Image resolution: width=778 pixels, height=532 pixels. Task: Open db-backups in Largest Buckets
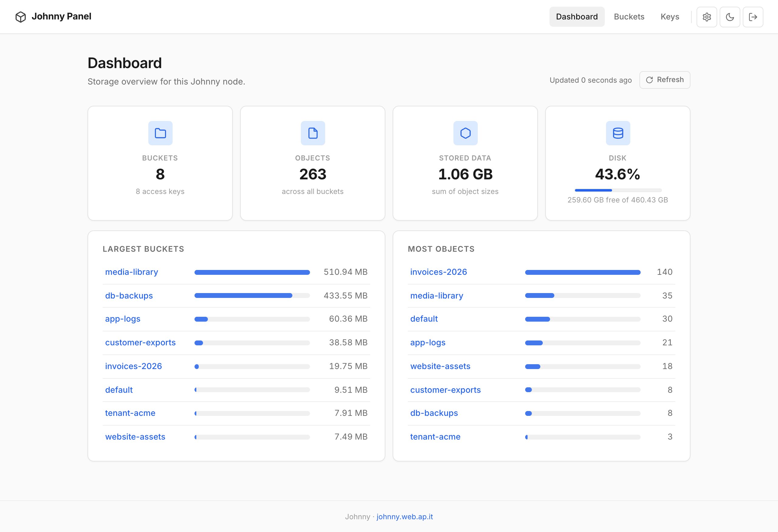pos(129,295)
